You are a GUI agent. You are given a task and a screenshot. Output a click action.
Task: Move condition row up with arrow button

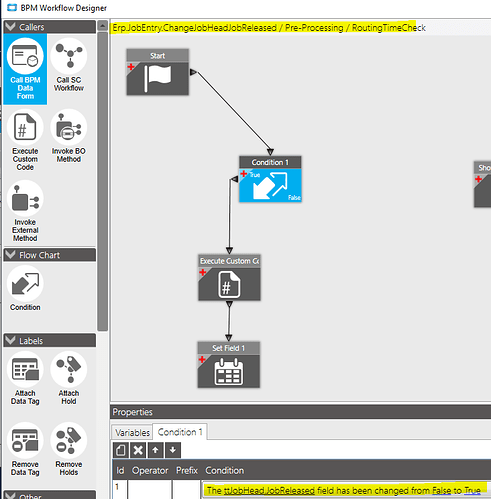(155, 450)
